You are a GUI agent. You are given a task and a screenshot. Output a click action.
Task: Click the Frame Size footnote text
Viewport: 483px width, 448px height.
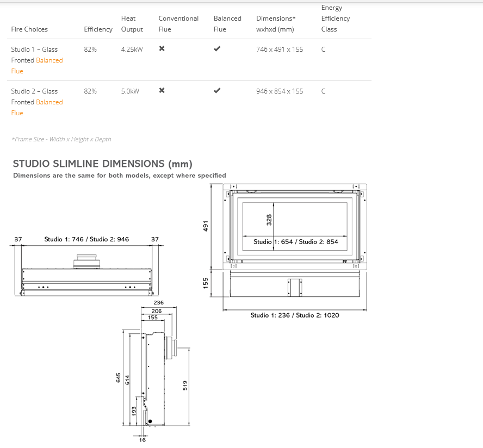pos(61,139)
